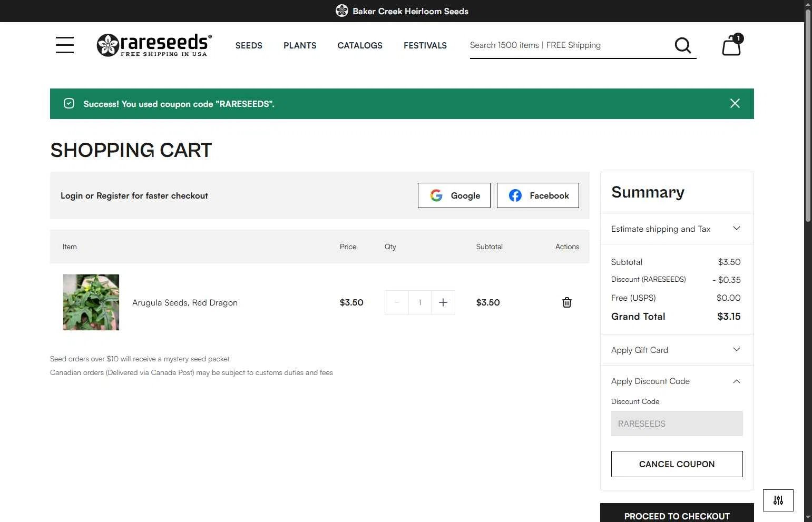Increase quantity with plus button
Viewport: 812px width, 522px height.
[x=443, y=302]
